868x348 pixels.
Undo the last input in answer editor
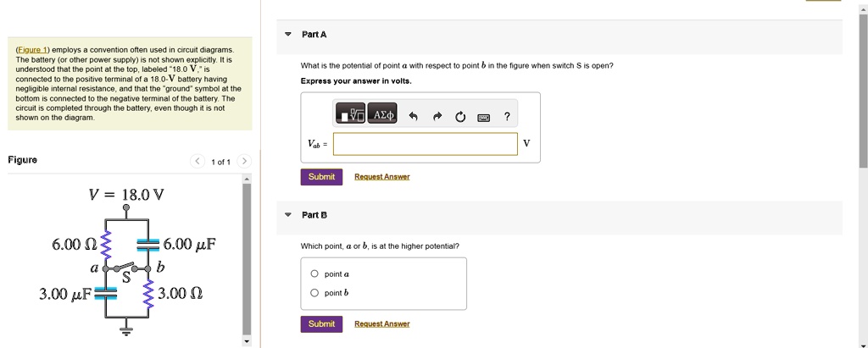pyautogui.click(x=413, y=116)
